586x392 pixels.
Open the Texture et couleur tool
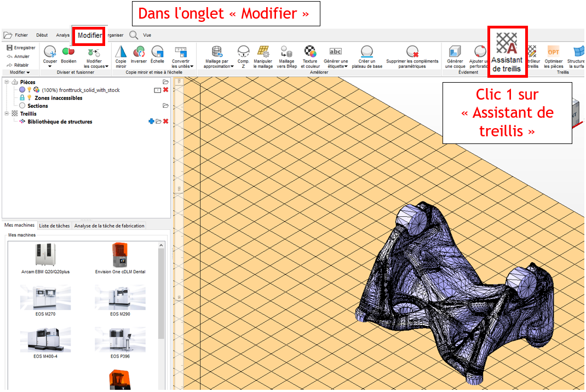coord(310,52)
